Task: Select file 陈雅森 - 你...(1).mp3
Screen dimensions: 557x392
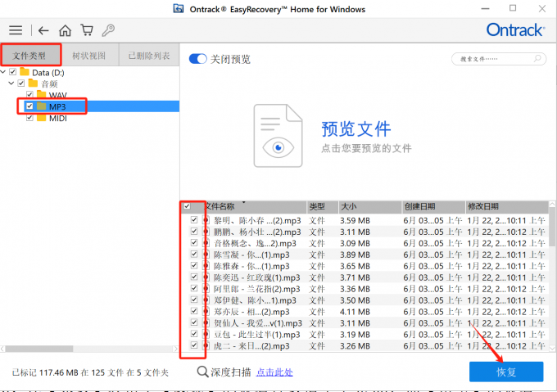Action: [251, 266]
